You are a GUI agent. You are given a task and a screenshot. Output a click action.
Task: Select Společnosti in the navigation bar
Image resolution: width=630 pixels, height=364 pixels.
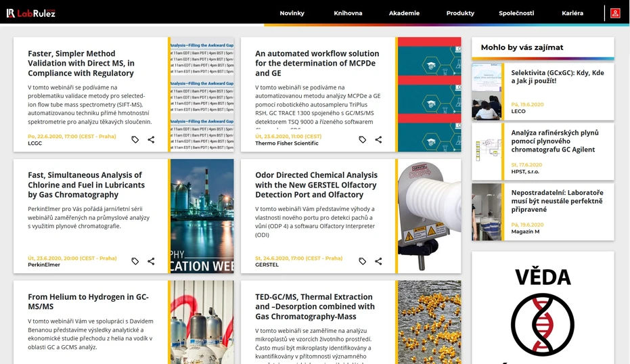[x=516, y=13]
